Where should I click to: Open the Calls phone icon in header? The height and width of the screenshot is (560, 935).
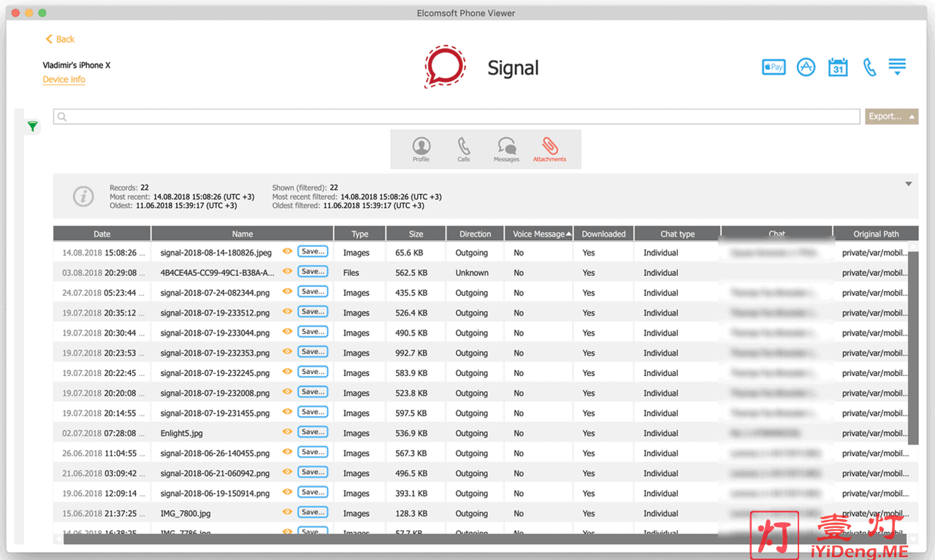point(869,67)
